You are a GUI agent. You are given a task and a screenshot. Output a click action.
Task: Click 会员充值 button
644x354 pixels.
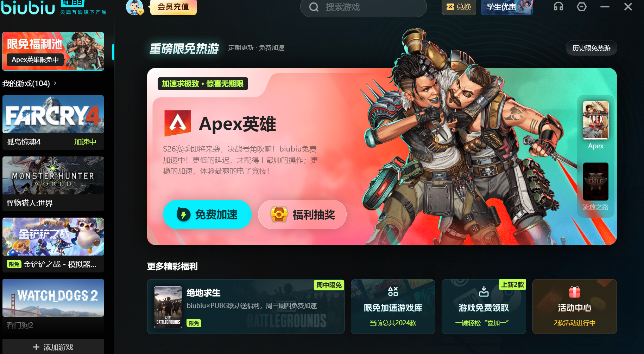173,7
